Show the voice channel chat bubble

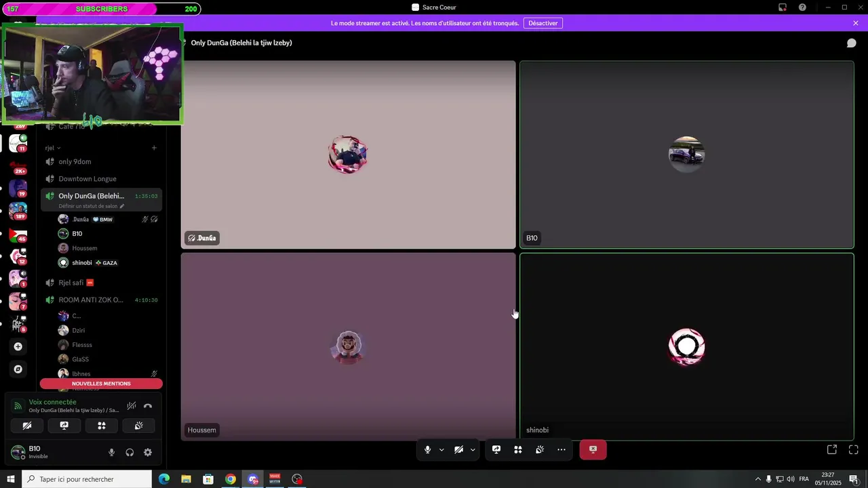coord(852,43)
